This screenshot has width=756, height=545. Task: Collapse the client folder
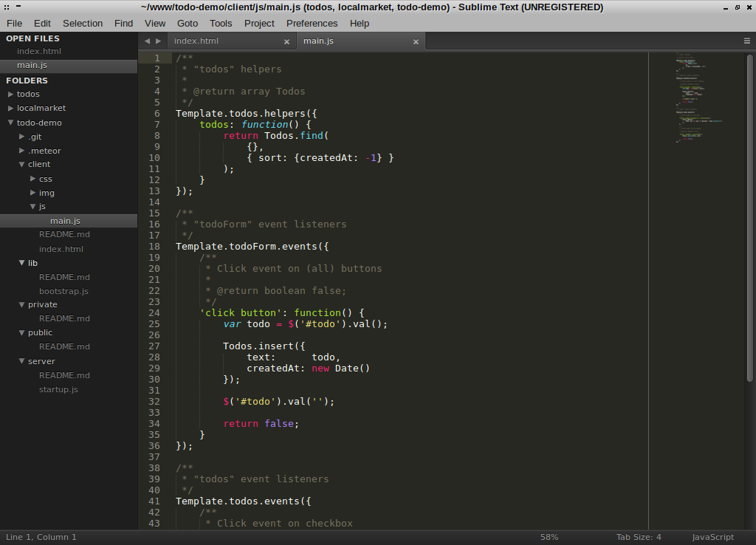pyautogui.click(x=21, y=164)
